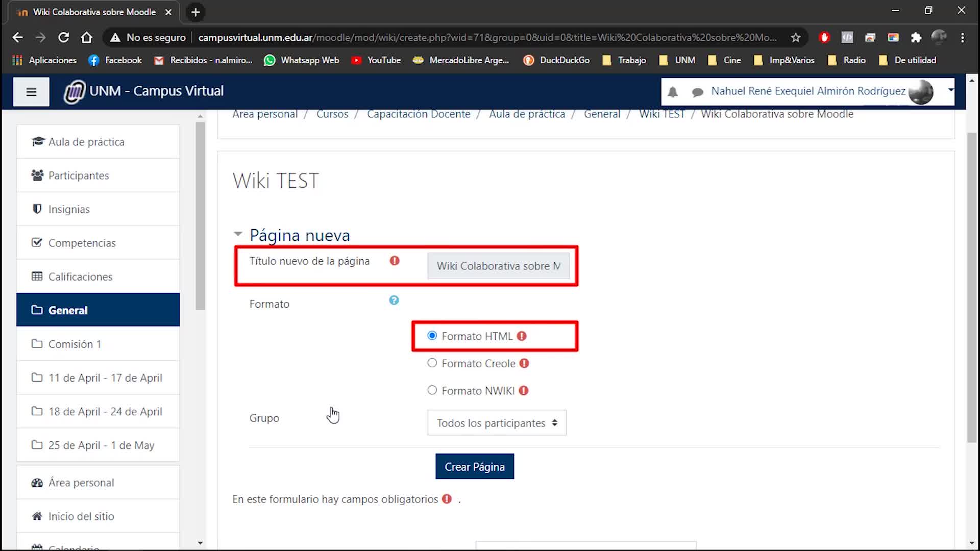Expand the user profile menu arrow

pos(950,90)
